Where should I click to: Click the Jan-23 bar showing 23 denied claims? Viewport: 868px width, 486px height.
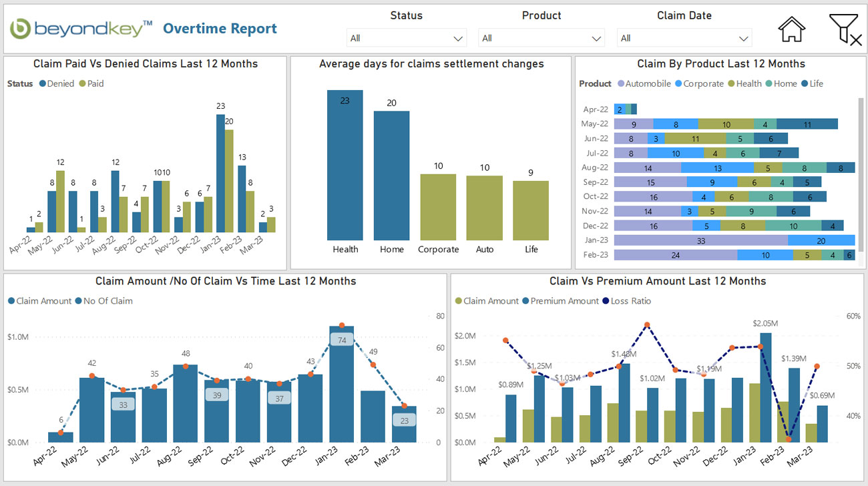point(220,174)
